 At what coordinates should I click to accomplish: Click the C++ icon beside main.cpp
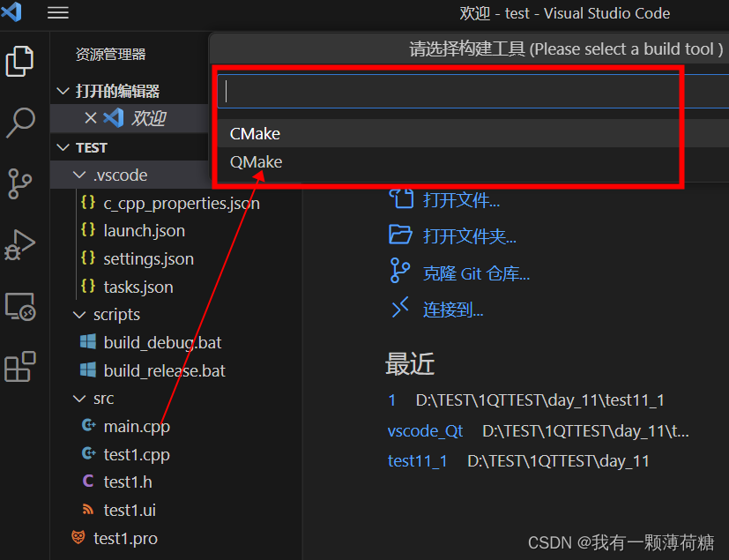tap(88, 425)
